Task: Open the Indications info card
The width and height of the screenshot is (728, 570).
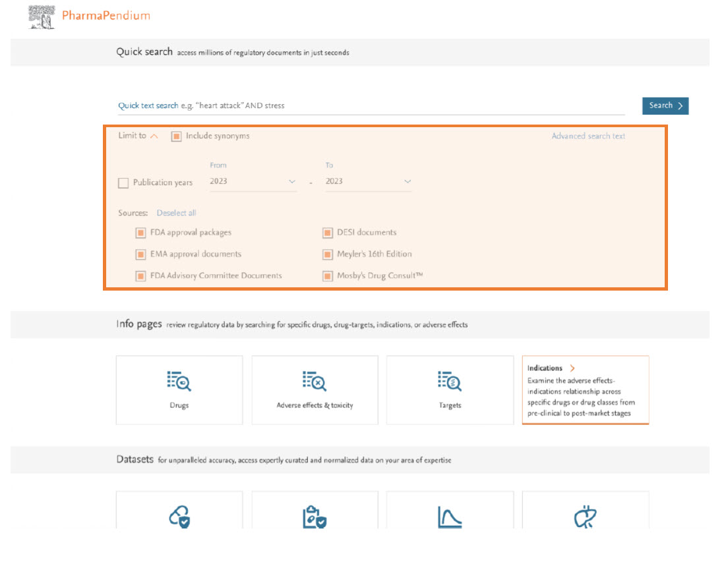Action: (585, 391)
